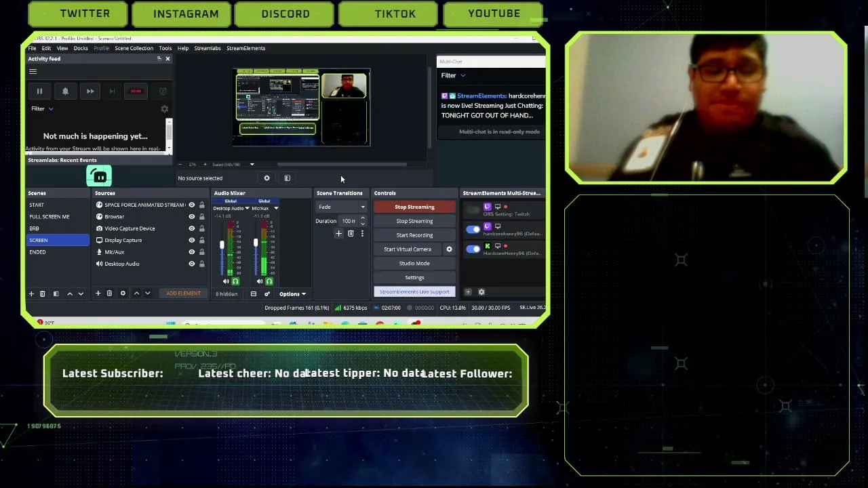
Task: Pause the activity feed alerts
Action: [x=39, y=91]
